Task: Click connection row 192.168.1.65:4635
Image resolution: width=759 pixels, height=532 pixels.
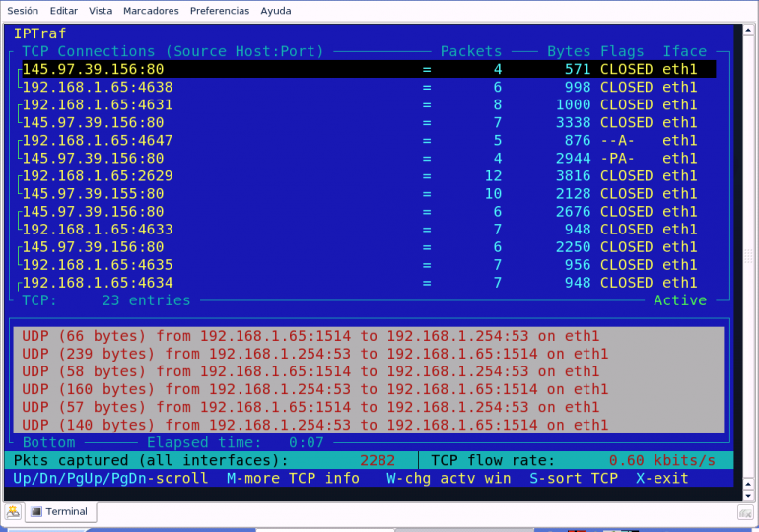Action: pos(369,265)
